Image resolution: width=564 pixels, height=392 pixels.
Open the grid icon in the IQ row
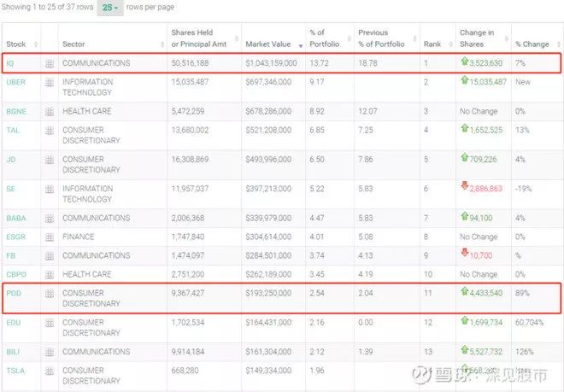coord(50,64)
